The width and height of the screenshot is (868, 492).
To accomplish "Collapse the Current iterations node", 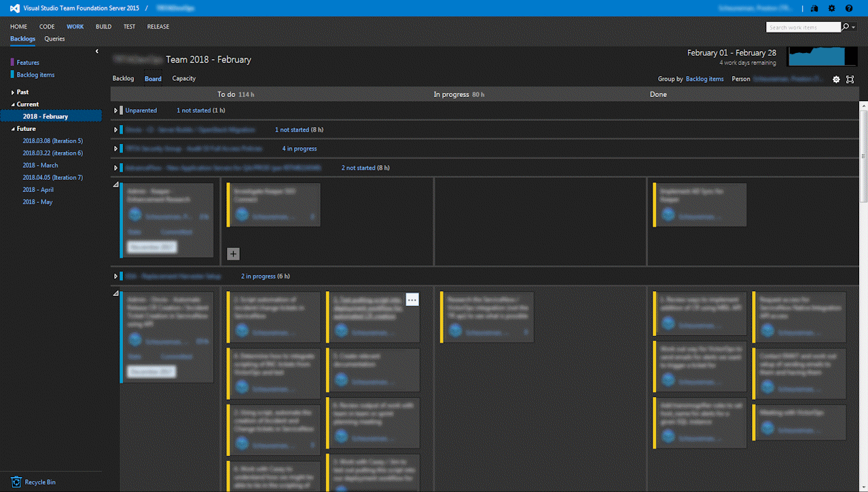I will click(13, 105).
